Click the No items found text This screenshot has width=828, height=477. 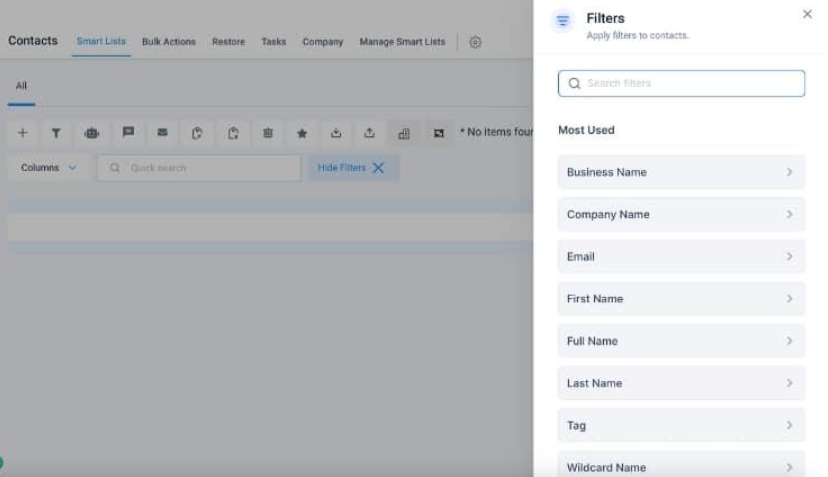(x=496, y=132)
